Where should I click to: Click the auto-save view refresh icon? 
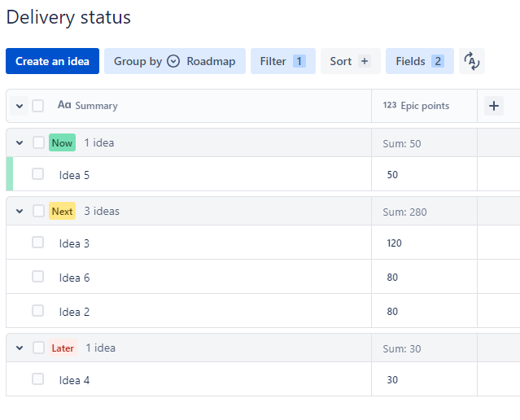point(472,61)
